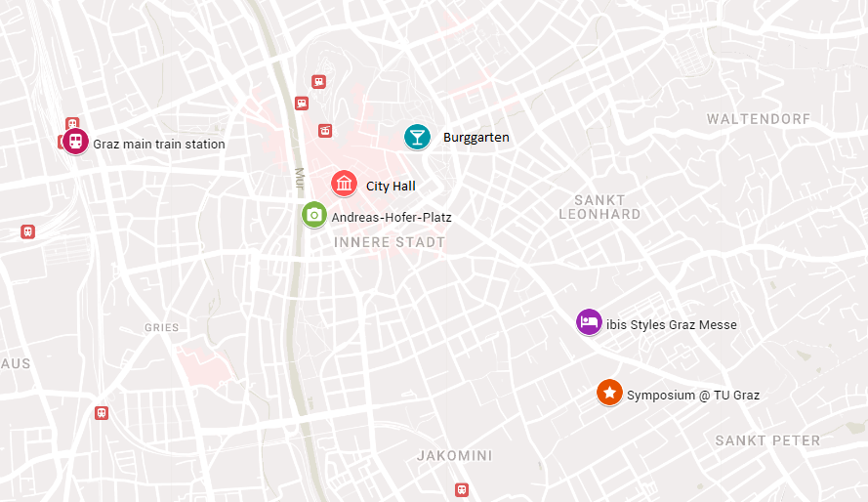
Task: Click the orange Symposium star marker
Action: click(x=609, y=393)
